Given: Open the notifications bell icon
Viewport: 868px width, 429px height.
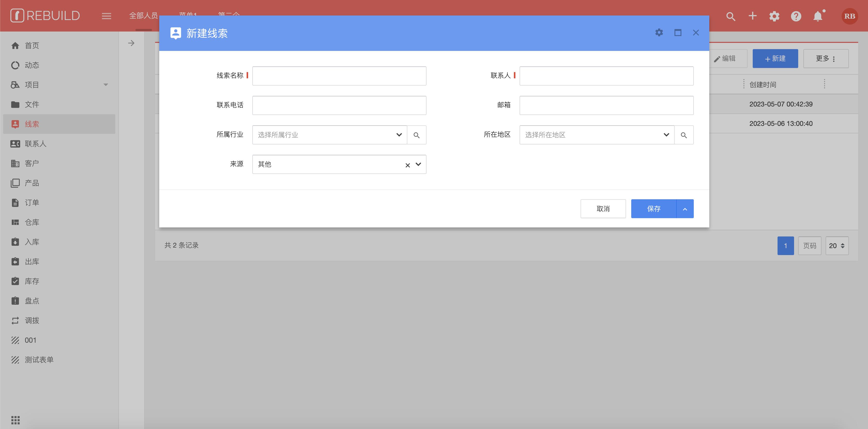Looking at the screenshot, I should (818, 16).
